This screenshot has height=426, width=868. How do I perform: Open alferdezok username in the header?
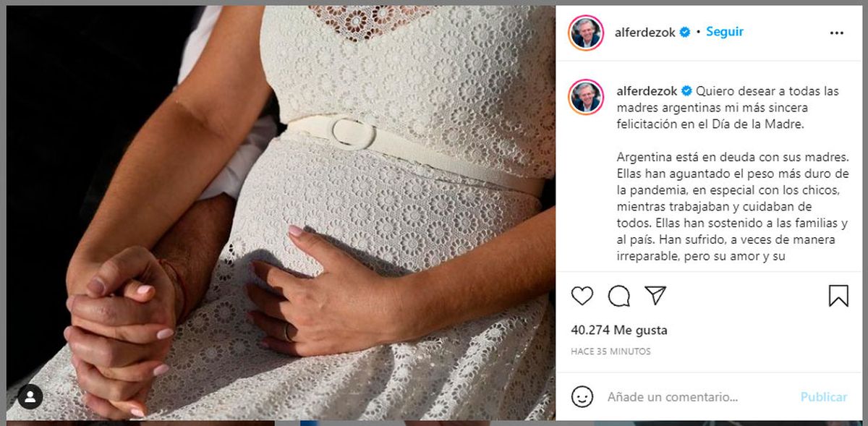[x=645, y=32]
